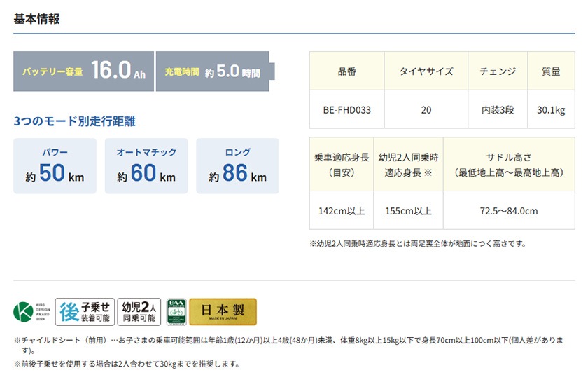Viewport: 588px width, 382px height.
Task: Click the 72.5〜84.0cm saddle height cell
Action: 508,210
